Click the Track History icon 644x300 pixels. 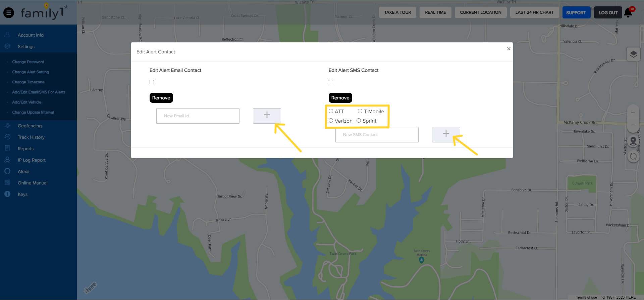7,137
